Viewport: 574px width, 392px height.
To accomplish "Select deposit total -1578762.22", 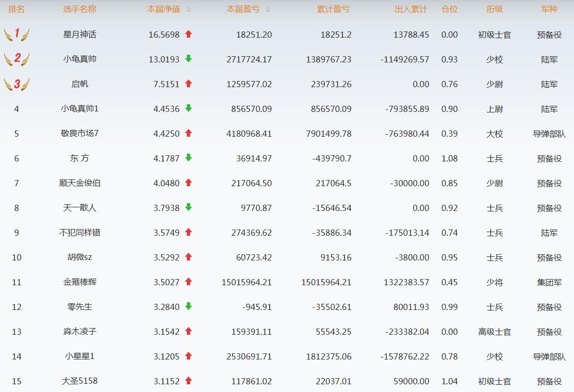I will coord(404,356).
